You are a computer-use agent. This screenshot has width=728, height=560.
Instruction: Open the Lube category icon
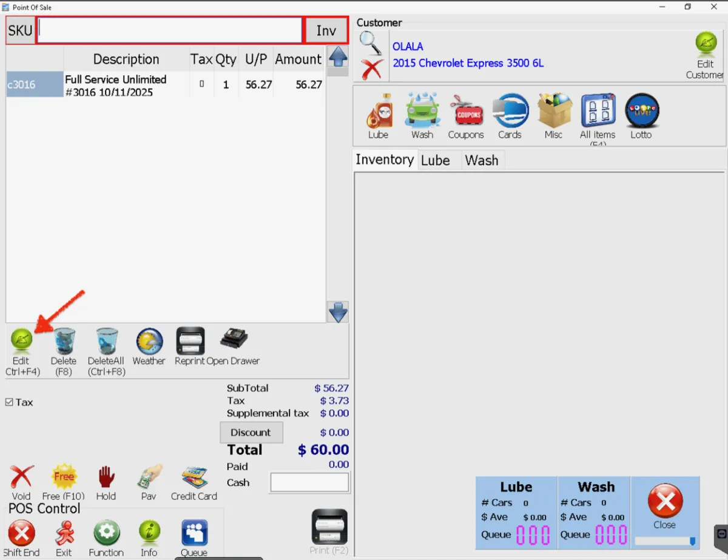click(379, 112)
